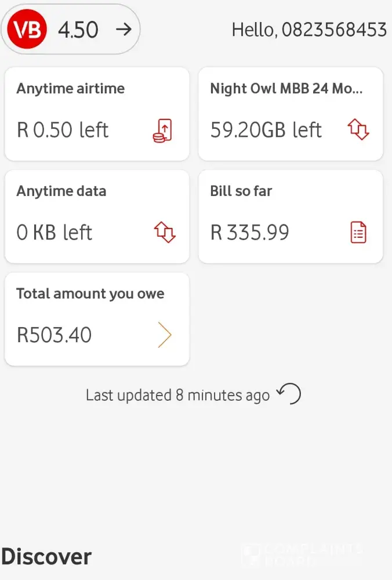This screenshot has width=392, height=580.
Task: Expand Total amount you owe chevron
Action: coord(165,335)
